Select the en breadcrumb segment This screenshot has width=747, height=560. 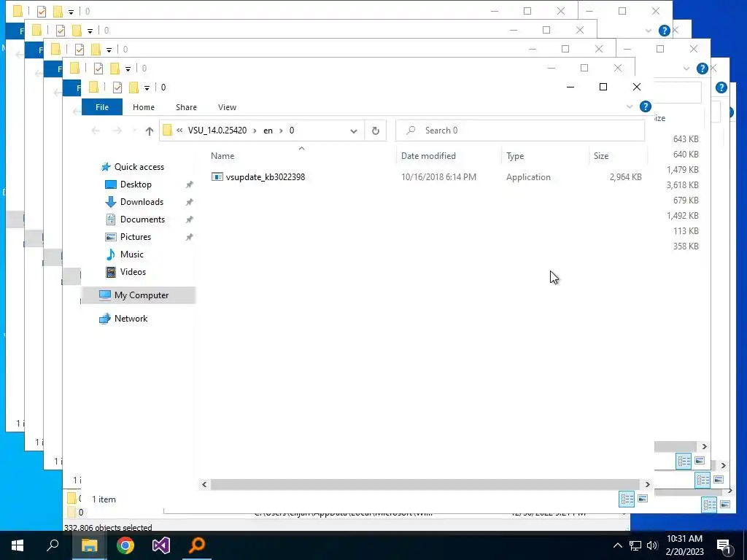pos(268,131)
